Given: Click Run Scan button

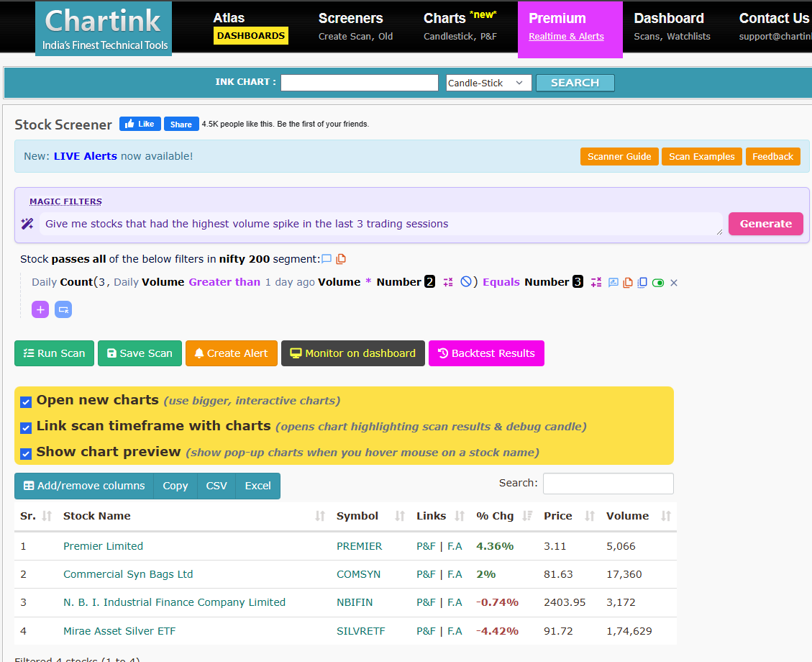Looking at the screenshot, I should 55,353.
